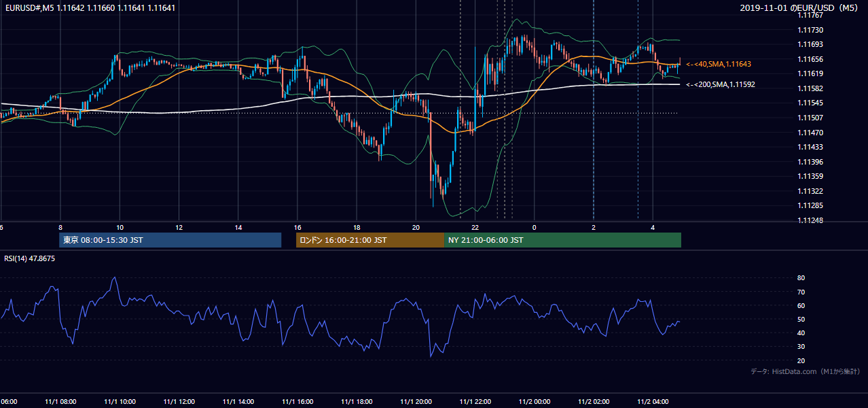Click the RSI scale value 40

coord(801,333)
